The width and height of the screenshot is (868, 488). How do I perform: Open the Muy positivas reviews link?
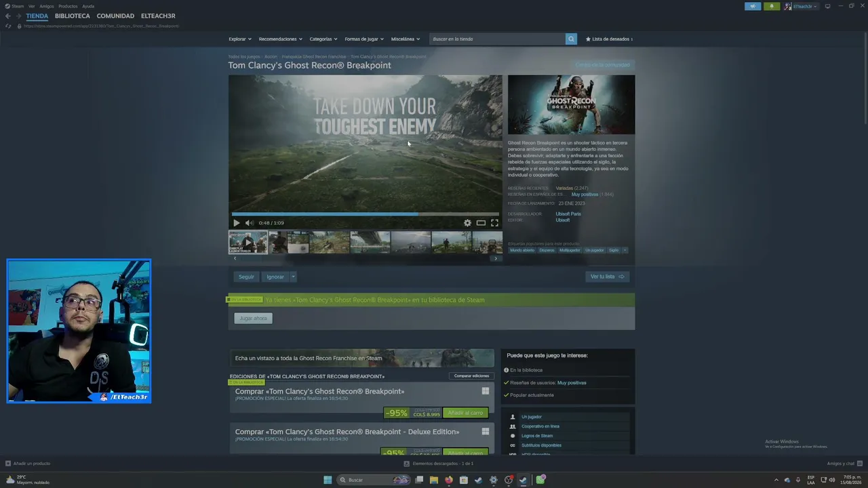click(585, 195)
